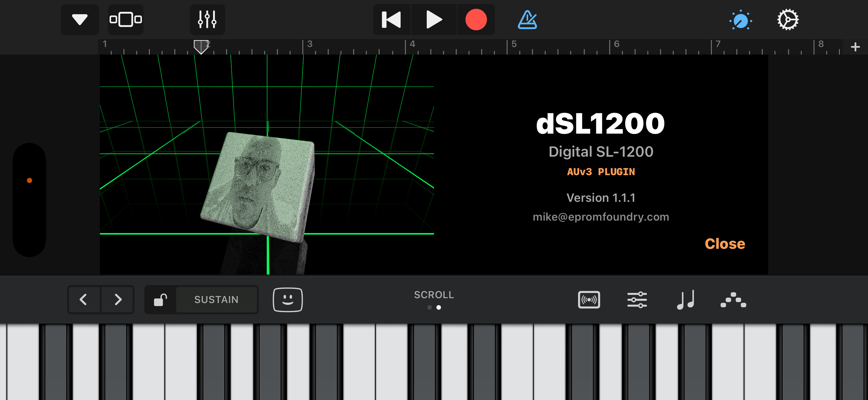Expand the My Songs dropdown arrow
Viewport: 868px width, 400px height.
click(x=80, y=20)
